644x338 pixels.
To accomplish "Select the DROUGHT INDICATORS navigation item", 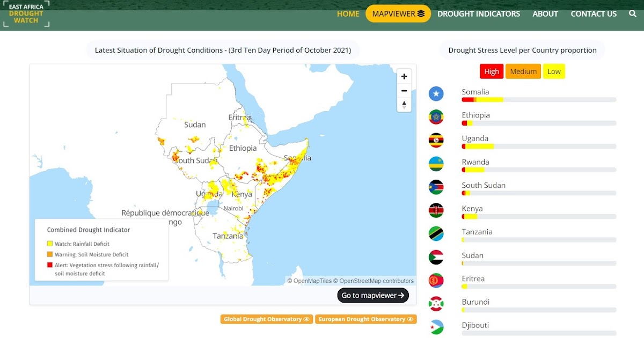I will [478, 13].
